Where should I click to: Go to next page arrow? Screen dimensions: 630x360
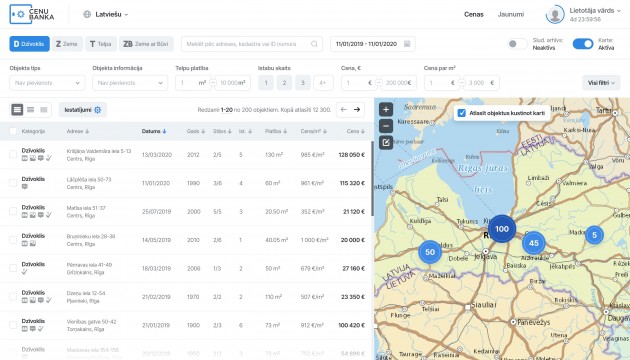pos(357,110)
